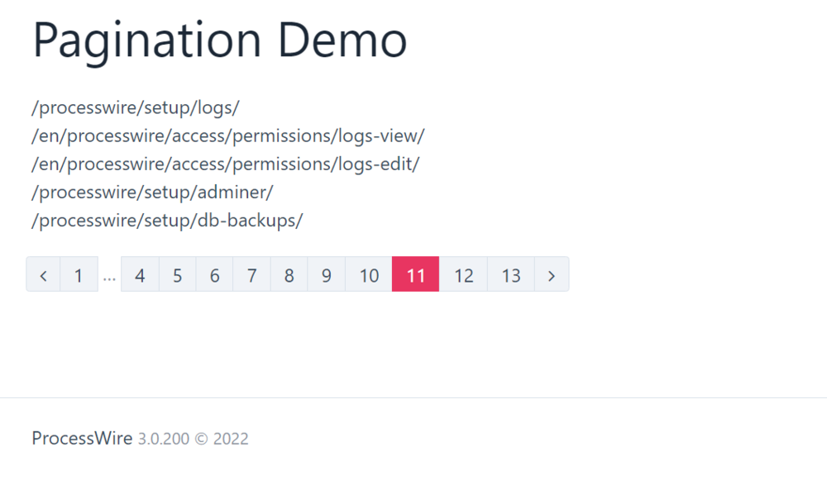Go to page 12
The image size is (827, 504).
(x=463, y=274)
